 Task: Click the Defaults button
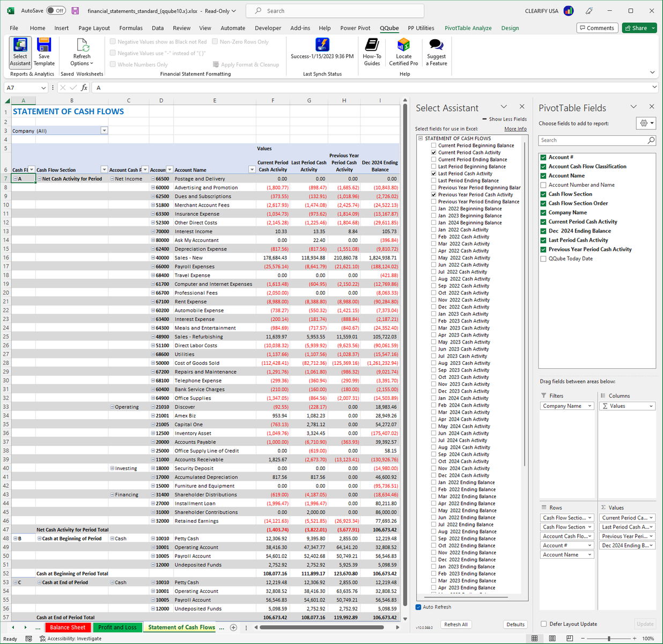[515, 624]
